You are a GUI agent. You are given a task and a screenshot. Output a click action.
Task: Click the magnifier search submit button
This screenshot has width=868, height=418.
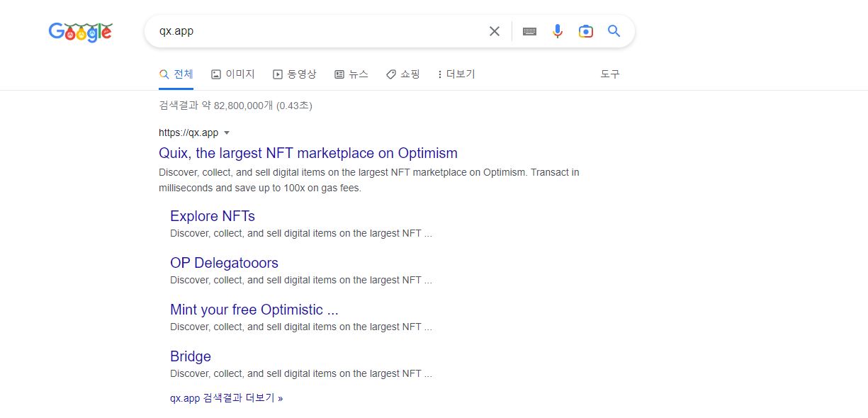point(614,31)
